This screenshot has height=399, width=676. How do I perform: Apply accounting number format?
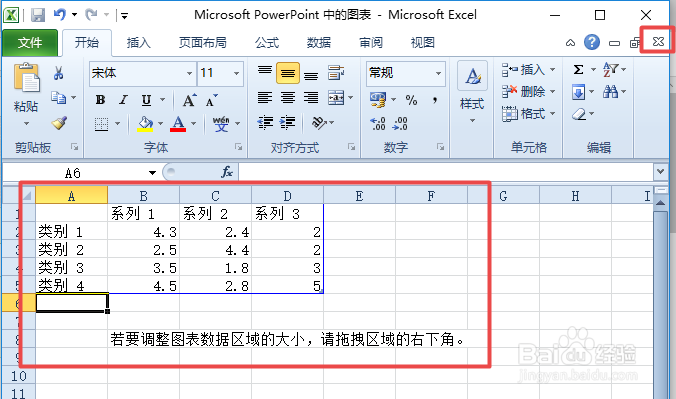tap(378, 100)
